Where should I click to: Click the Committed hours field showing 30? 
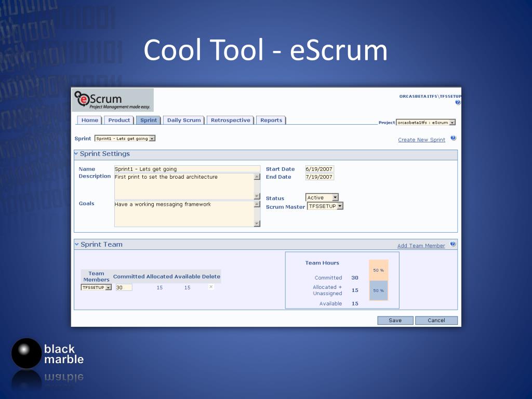pyautogui.click(x=124, y=287)
